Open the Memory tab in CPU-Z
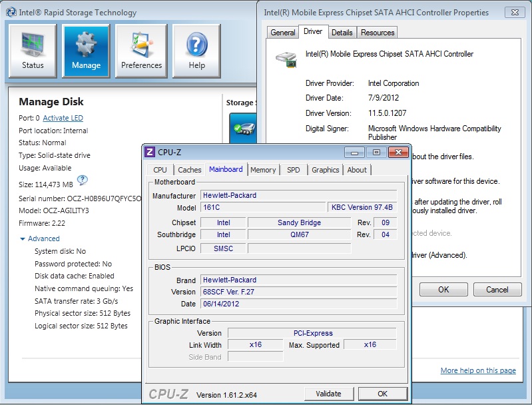Viewport: 532px width, 405px height. (263, 170)
